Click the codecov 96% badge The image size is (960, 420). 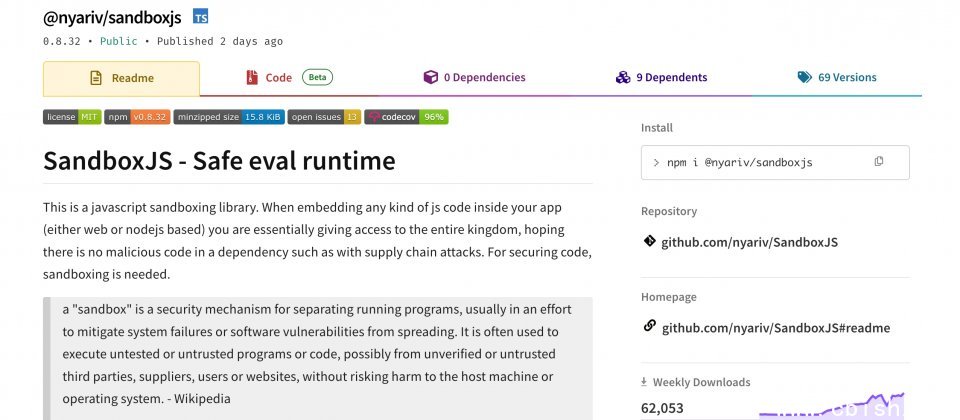[x=406, y=117]
